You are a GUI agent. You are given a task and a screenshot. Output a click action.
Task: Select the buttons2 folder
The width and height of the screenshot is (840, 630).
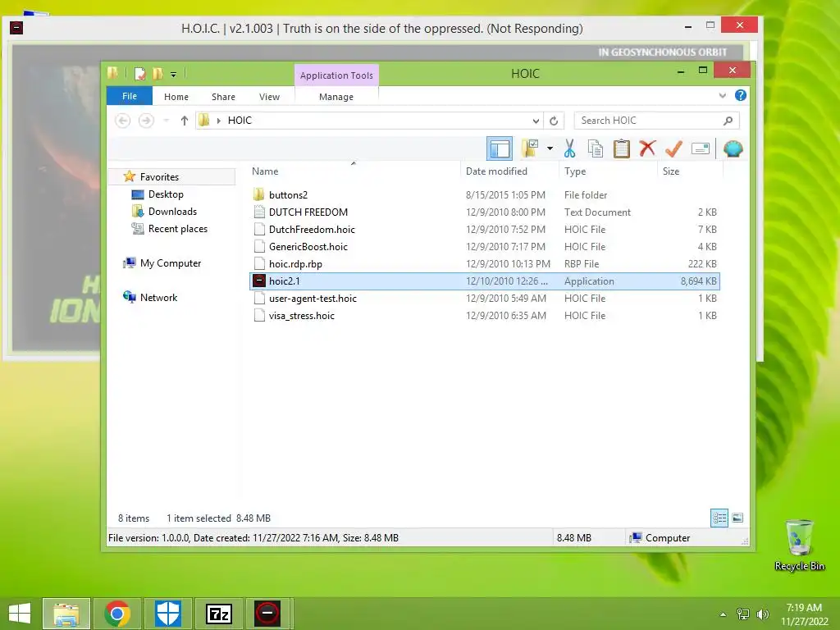point(484,195)
